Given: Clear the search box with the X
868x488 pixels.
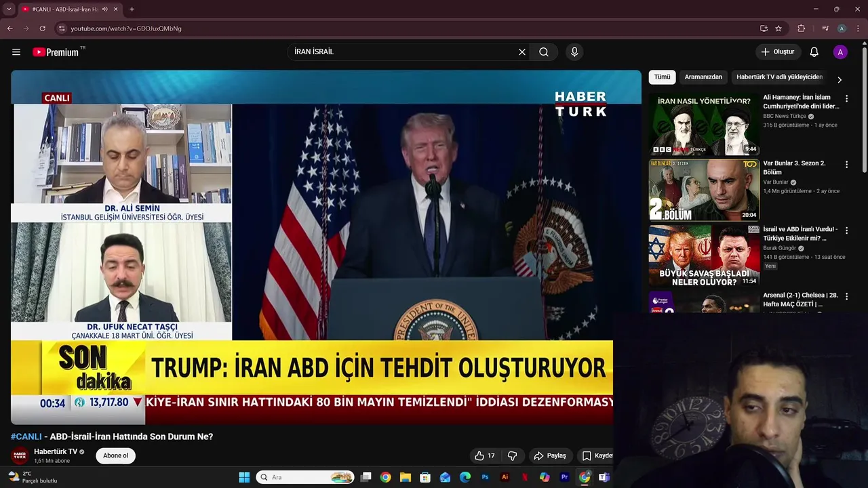Looking at the screenshot, I should [522, 52].
